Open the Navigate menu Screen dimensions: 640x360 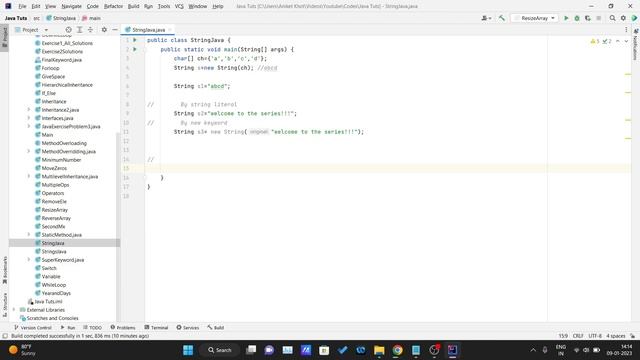[x=71, y=6]
